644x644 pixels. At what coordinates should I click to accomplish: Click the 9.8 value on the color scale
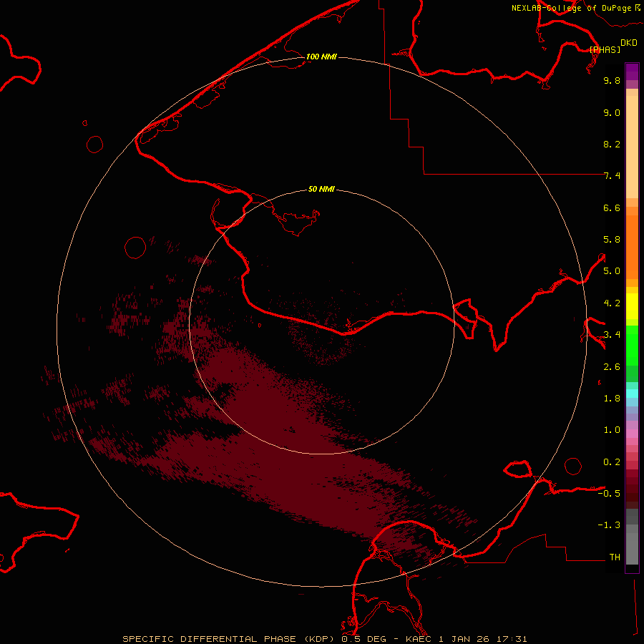click(612, 80)
